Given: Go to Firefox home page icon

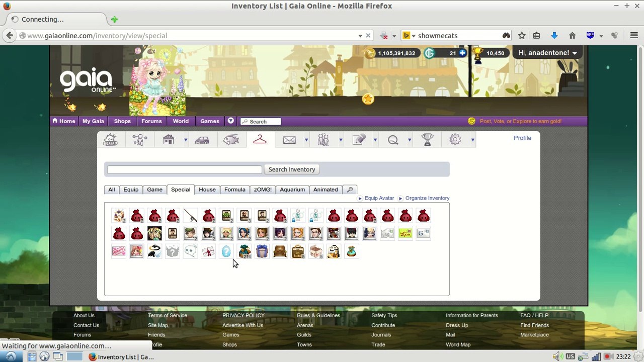Looking at the screenshot, I should (x=572, y=36).
